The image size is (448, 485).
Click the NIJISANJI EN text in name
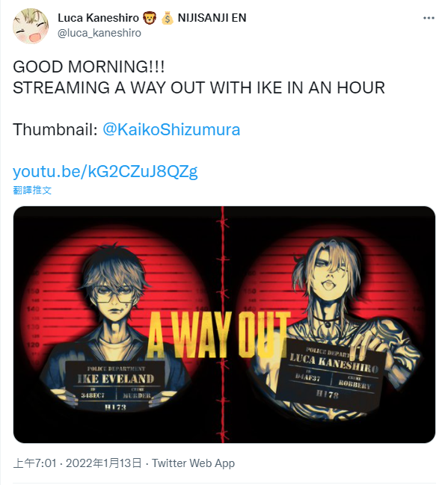click(x=212, y=18)
